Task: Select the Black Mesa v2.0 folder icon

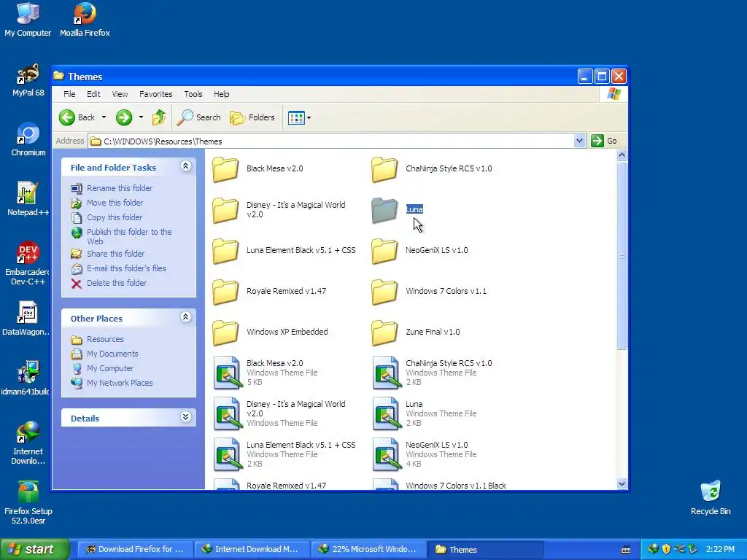Action: click(x=225, y=169)
